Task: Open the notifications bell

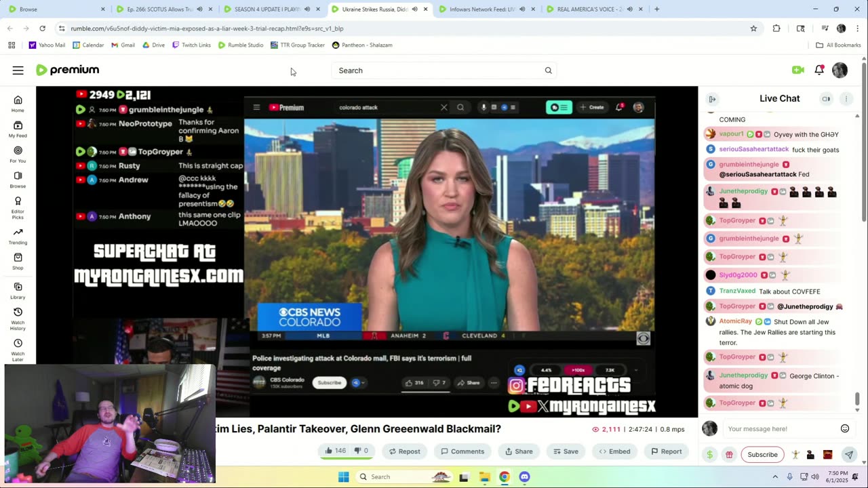Action: 819,70
